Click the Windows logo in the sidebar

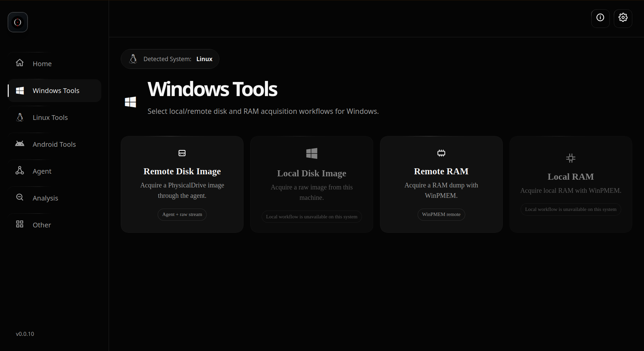20,90
